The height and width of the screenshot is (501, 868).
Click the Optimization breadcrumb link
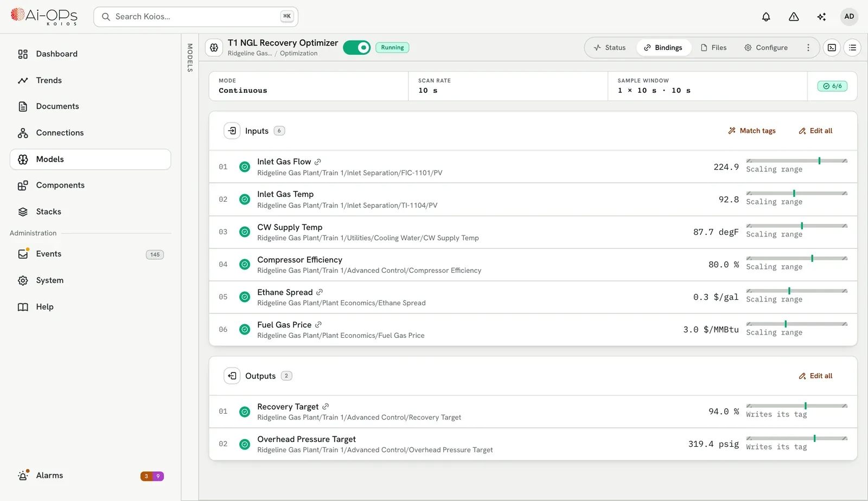(299, 54)
